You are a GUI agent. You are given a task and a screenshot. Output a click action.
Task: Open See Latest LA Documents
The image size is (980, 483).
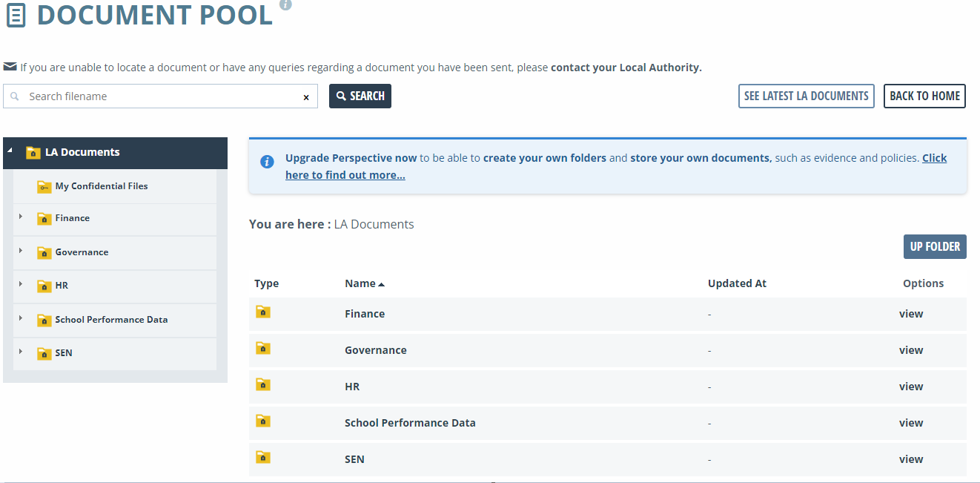pos(807,96)
